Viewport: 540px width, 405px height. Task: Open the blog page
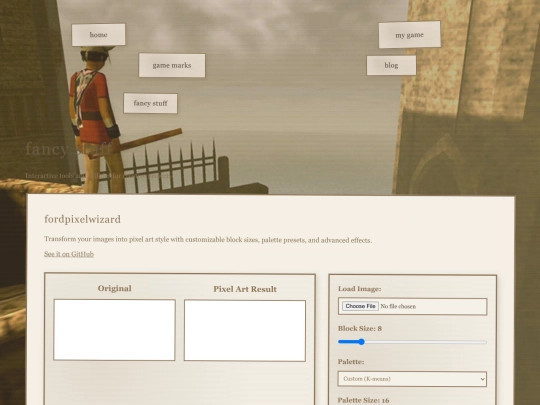[391, 65]
